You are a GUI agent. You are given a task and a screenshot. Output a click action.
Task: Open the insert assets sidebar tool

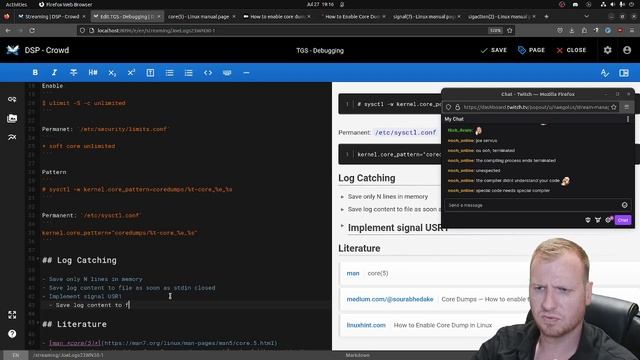coord(12,118)
